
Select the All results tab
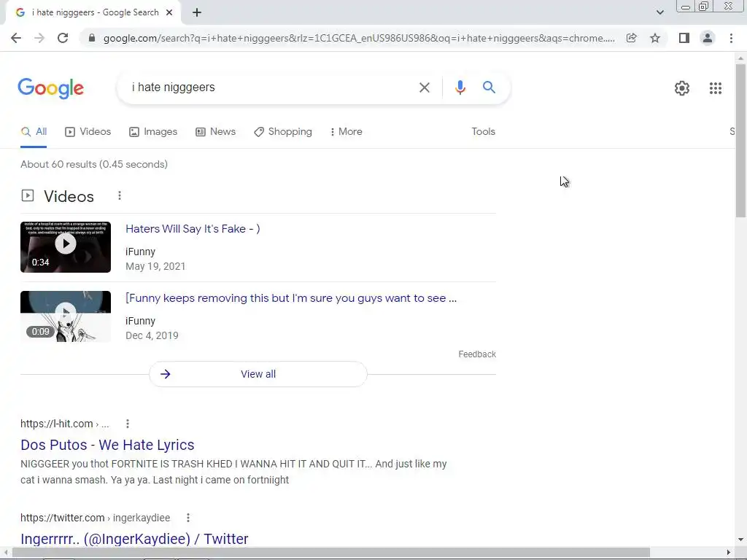34,132
